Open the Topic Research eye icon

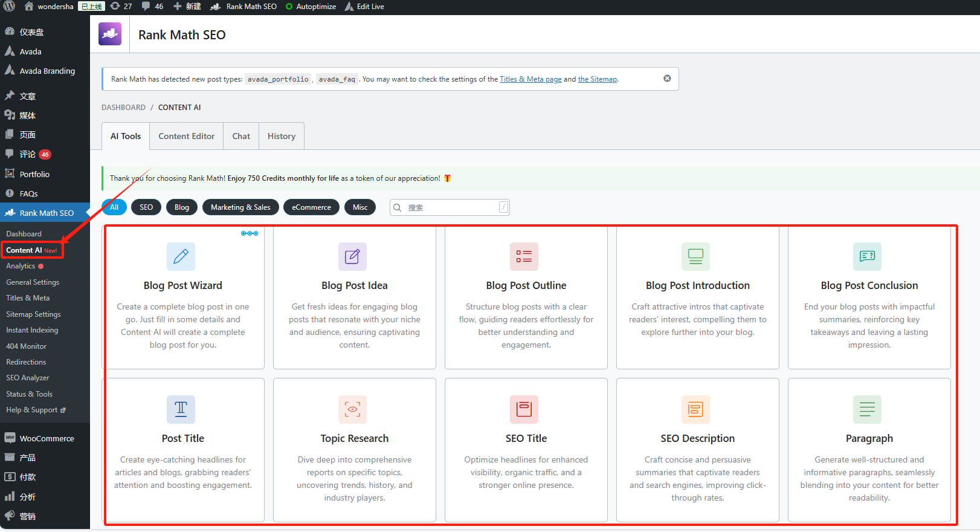352,410
